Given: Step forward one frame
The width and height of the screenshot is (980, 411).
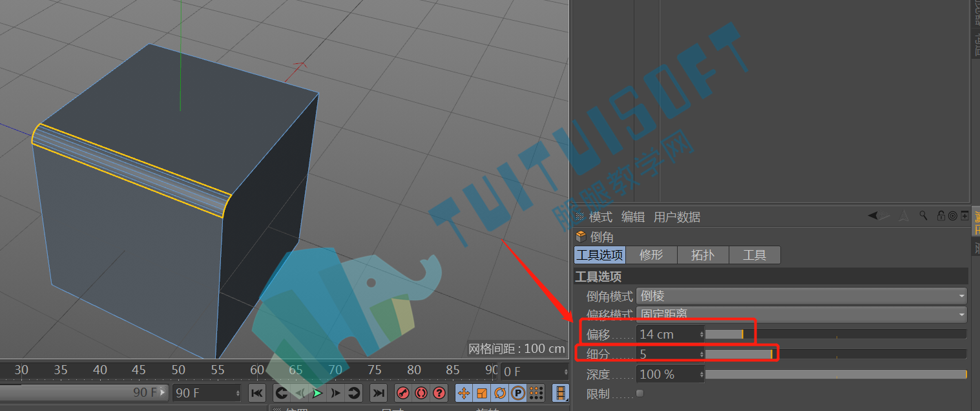Looking at the screenshot, I should pyautogui.click(x=335, y=392).
